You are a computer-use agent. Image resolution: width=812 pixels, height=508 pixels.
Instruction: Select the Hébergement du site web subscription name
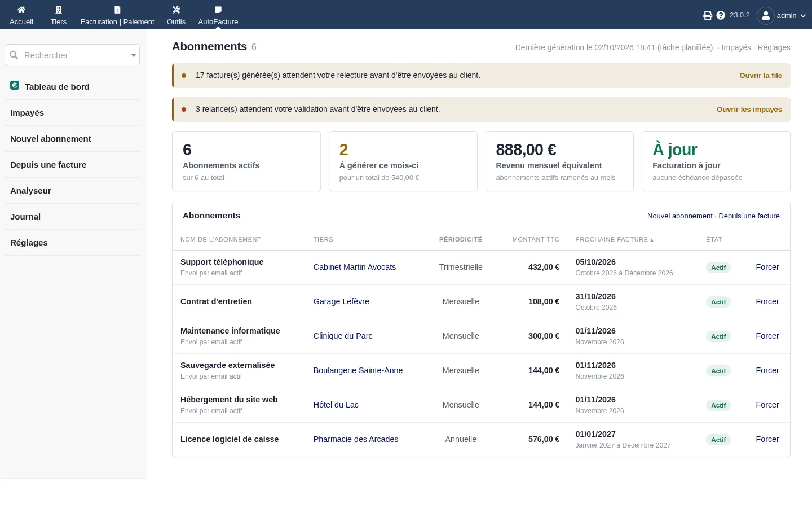point(229,400)
